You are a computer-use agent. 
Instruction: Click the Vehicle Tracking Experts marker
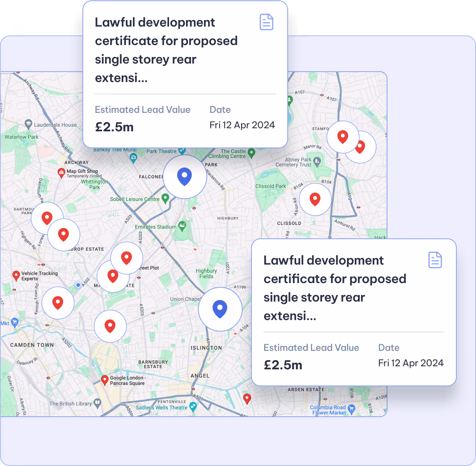tap(16, 276)
